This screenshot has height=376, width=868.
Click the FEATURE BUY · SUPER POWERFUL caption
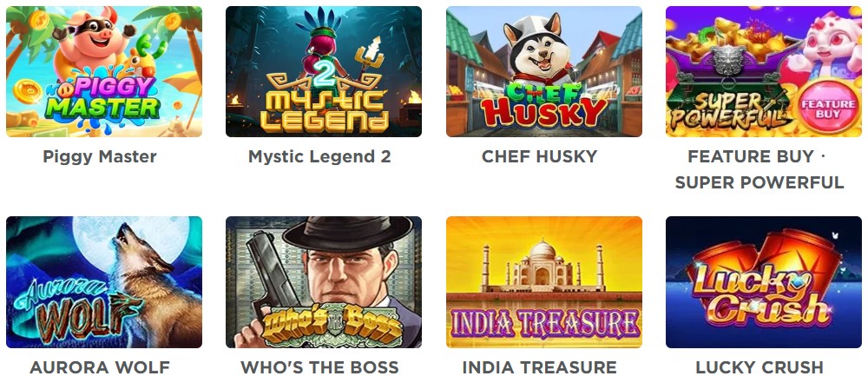click(x=759, y=169)
